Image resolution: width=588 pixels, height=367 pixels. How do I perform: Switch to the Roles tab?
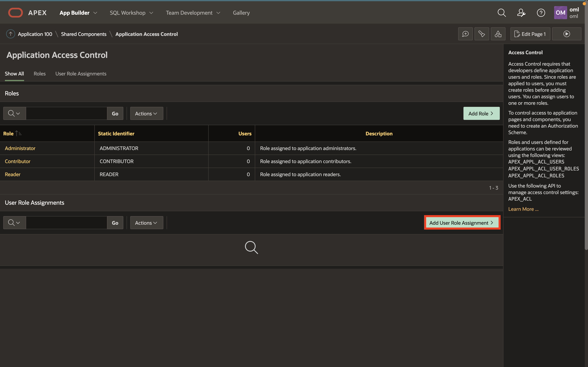click(40, 74)
